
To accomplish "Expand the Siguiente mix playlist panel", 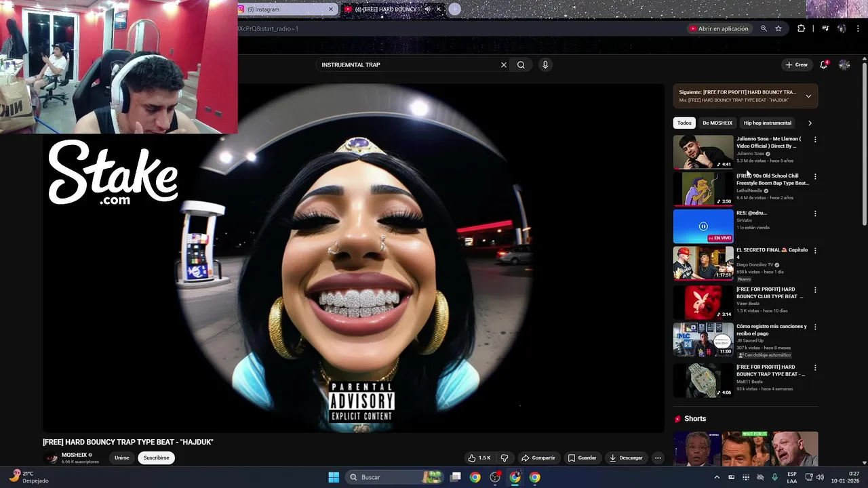I will (x=808, y=96).
